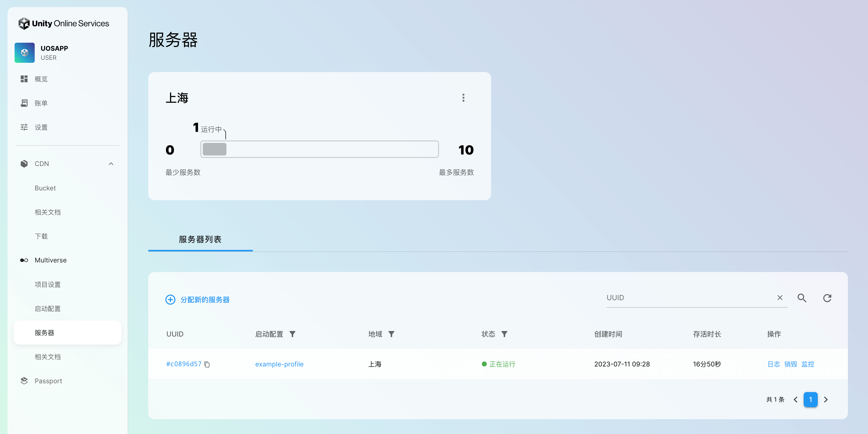Click the Unity Online Services logo
The height and width of the screenshot is (434, 868).
[x=64, y=23]
